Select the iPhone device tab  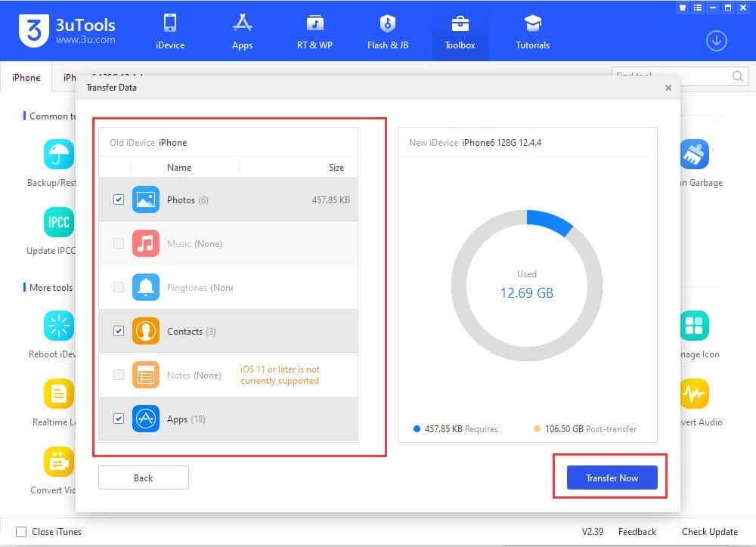coord(25,77)
